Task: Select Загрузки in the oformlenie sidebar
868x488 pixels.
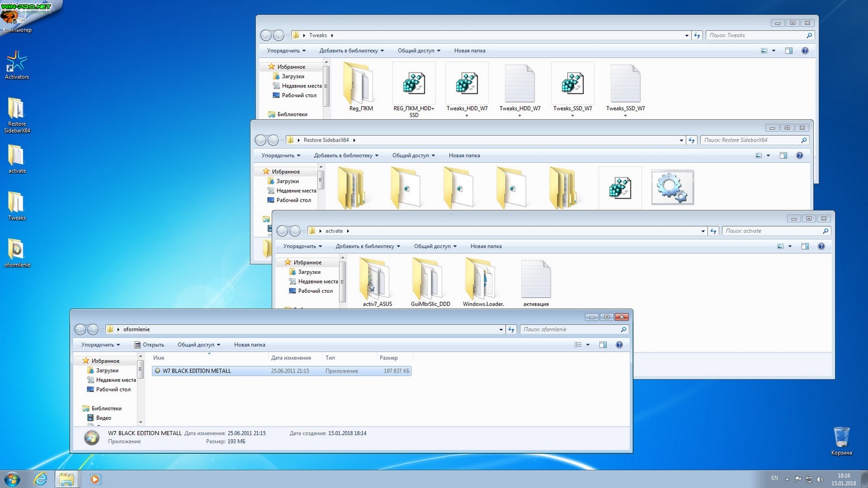Action: tap(107, 370)
